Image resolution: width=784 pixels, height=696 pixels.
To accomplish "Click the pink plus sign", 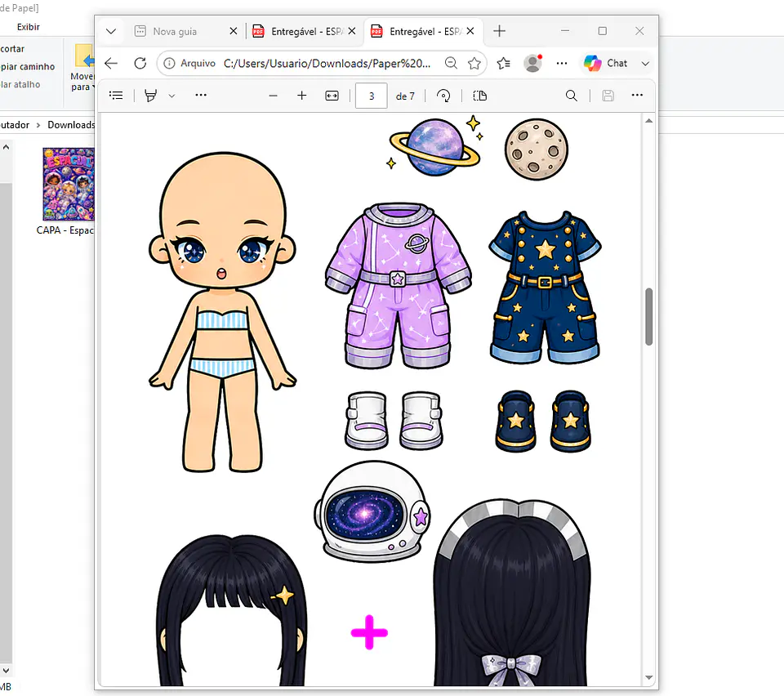I will pyautogui.click(x=369, y=632).
